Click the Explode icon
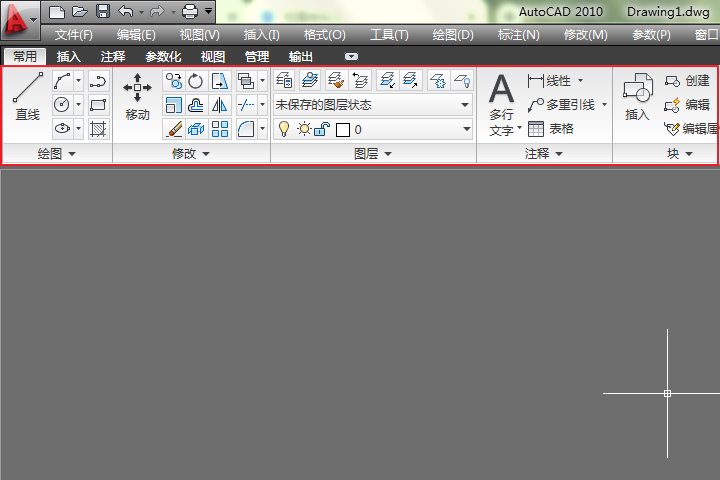 pos(196,129)
